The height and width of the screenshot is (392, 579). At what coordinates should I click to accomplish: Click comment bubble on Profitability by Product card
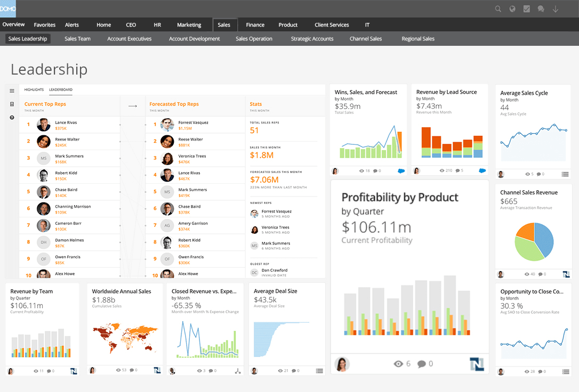(x=421, y=364)
